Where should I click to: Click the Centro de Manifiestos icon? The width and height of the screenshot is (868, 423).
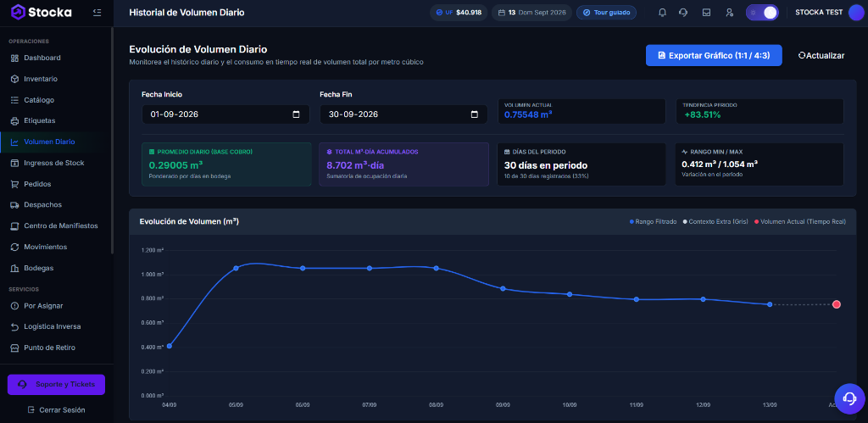pyautogui.click(x=15, y=225)
